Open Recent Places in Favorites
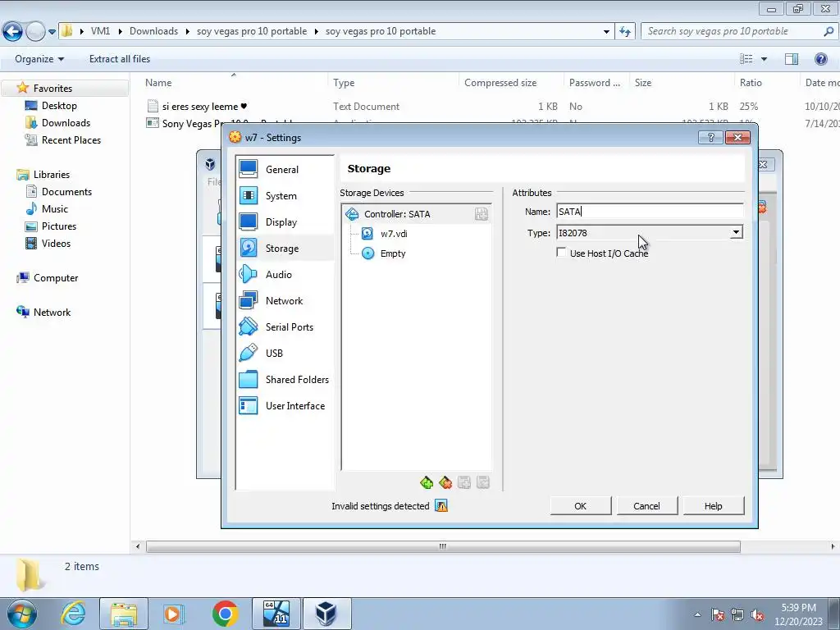The image size is (840, 630). point(71,139)
